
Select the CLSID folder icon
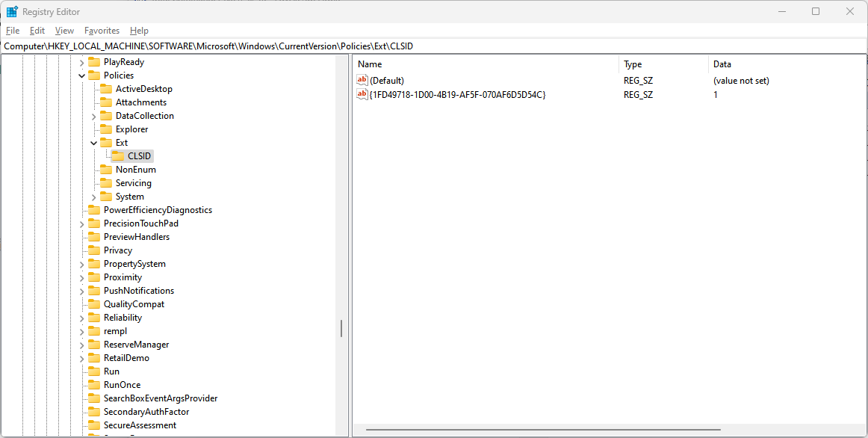click(118, 156)
